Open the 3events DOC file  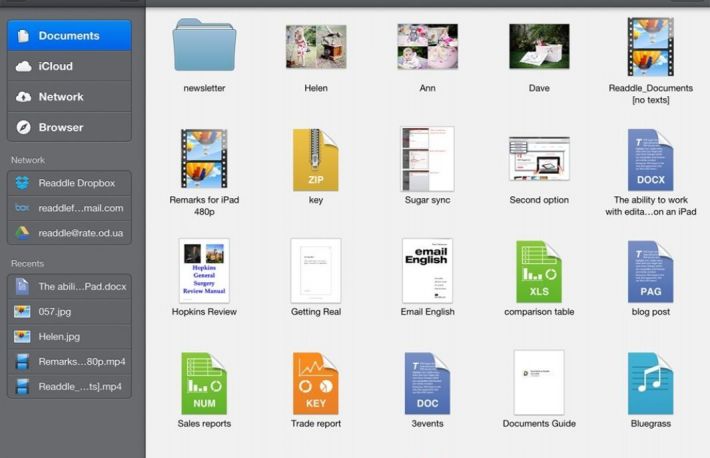(427, 383)
